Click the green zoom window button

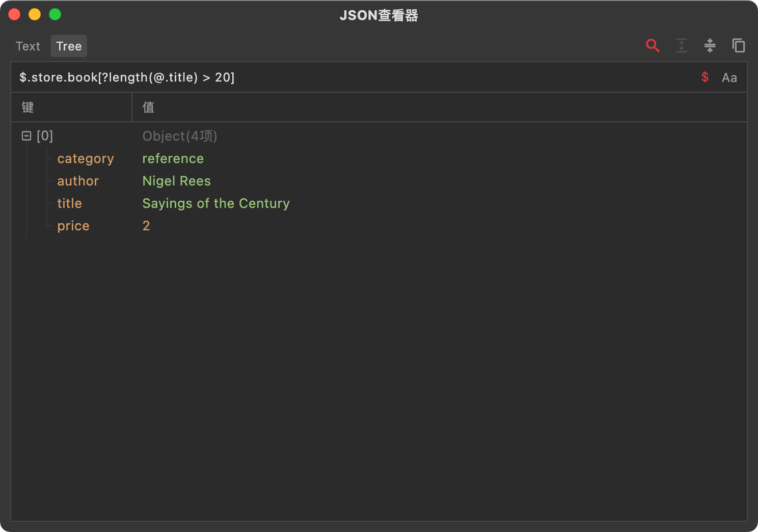click(x=55, y=15)
